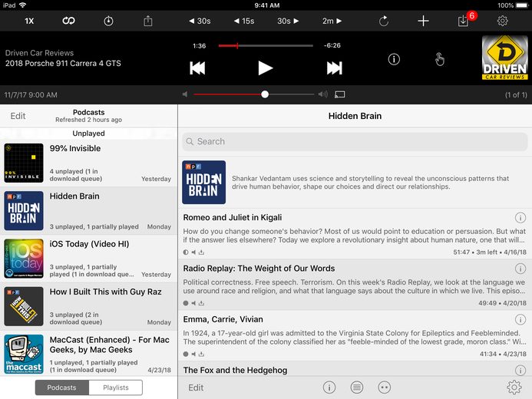Viewport: 532px width, 399px height.
Task: Show info for Radio Replay episode
Action: (520, 269)
